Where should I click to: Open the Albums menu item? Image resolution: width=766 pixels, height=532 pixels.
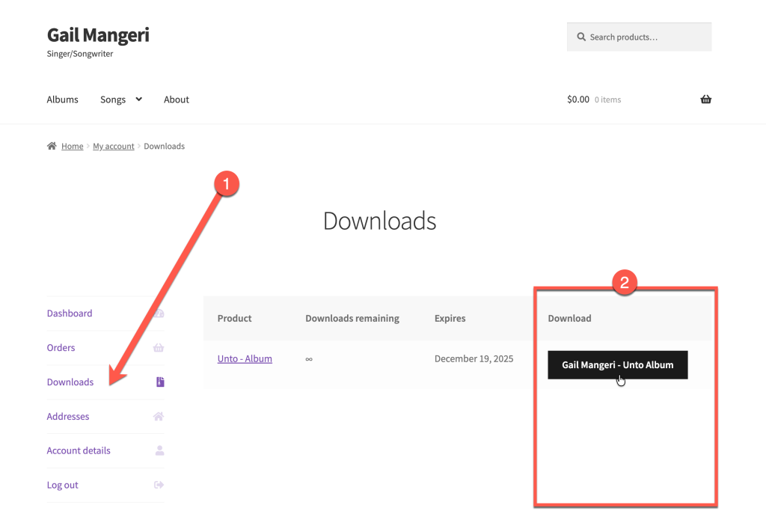pos(62,100)
